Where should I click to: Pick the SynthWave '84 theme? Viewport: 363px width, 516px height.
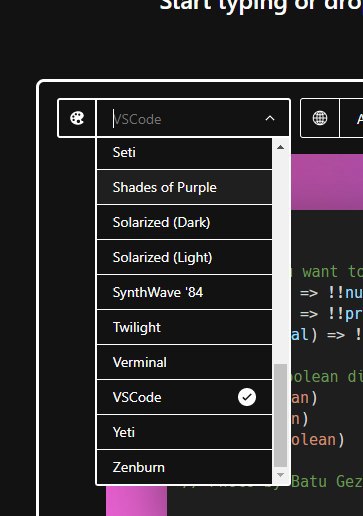click(x=184, y=292)
